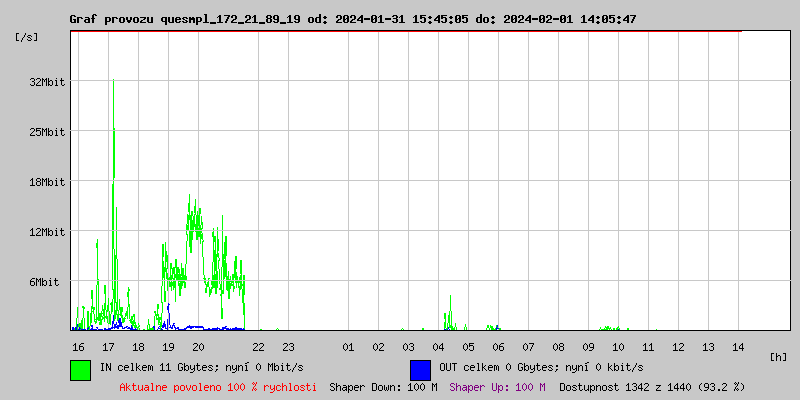Click the purple 'Shaper Up: 100 M' text
This screenshot has height=400, width=800.
click(497, 386)
